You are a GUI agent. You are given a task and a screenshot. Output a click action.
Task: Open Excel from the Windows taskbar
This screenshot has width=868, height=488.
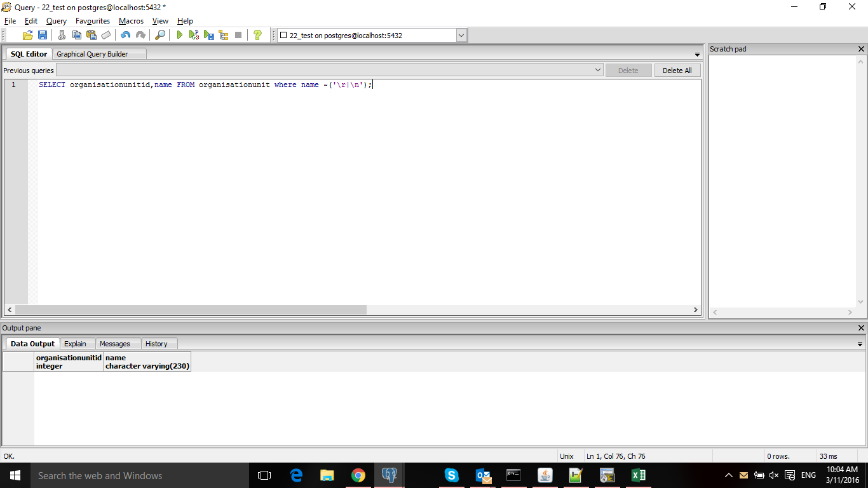pyautogui.click(x=638, y=475)
